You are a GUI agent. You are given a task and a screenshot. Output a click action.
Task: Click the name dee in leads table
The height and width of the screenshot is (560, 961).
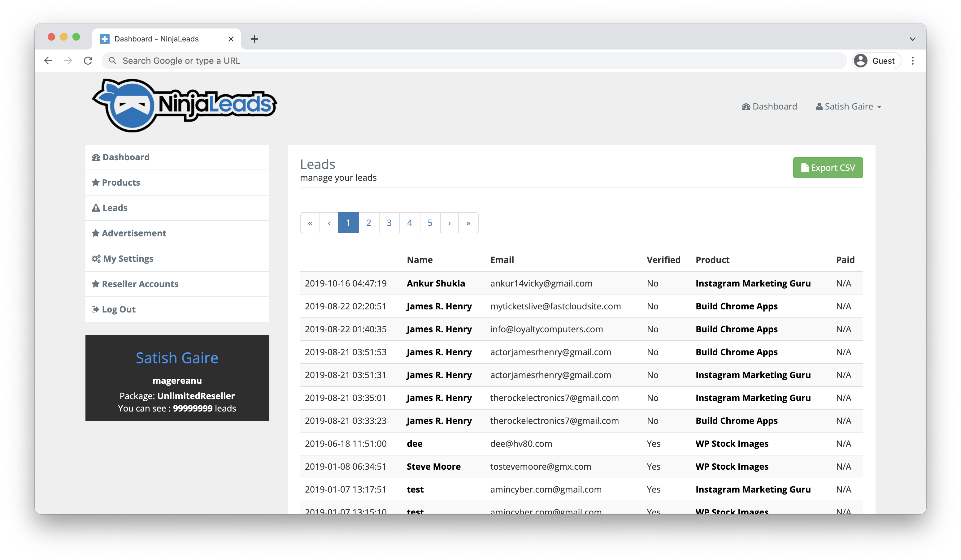point(414,443)
